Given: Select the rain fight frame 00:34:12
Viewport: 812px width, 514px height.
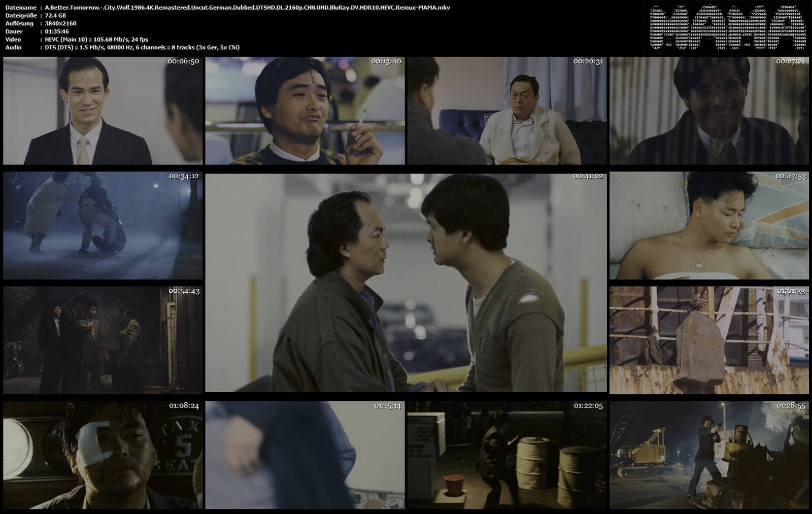Looking at the screenshot, I should point(103,225).
